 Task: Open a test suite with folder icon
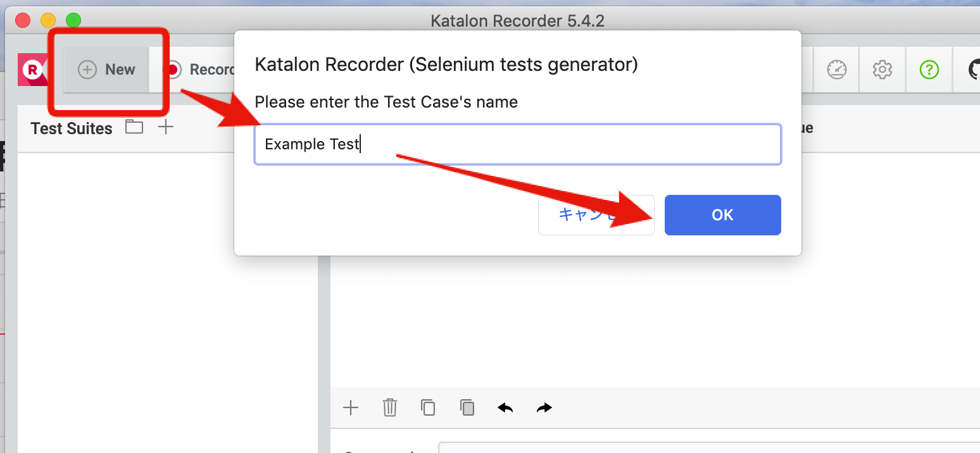[134, 127]
